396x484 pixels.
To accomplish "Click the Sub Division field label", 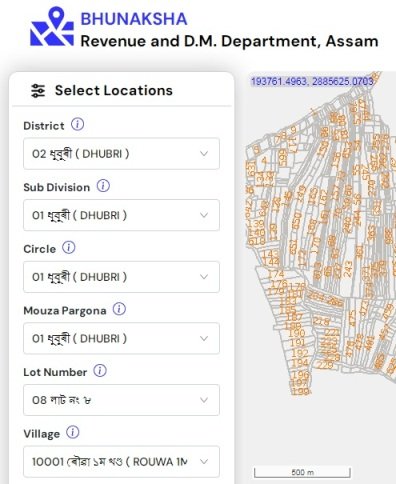I will pos(57,187).
